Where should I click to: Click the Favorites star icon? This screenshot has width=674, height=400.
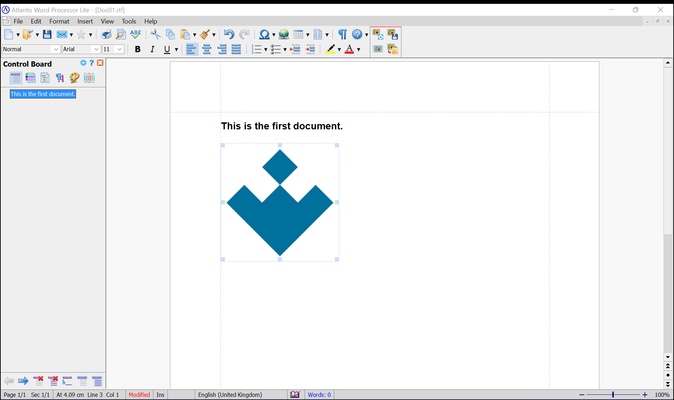tap(81, 34)
